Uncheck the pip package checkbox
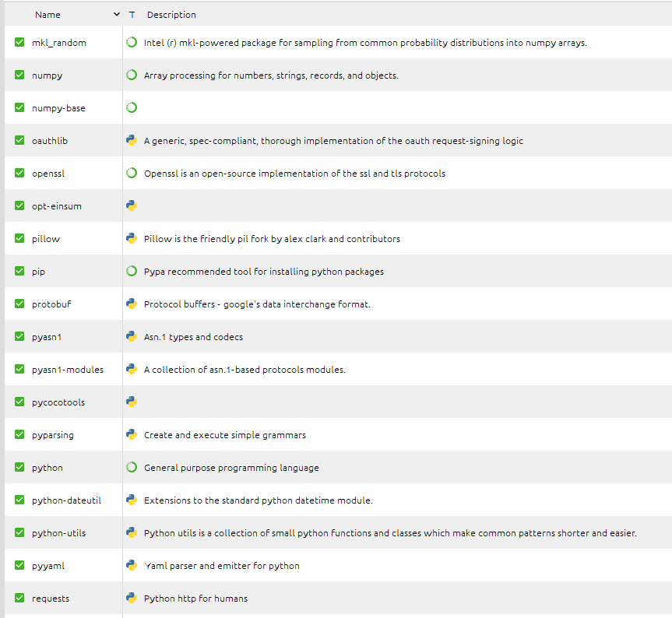Viewport: 672px width, 618px height. click(x=19, y=271)
